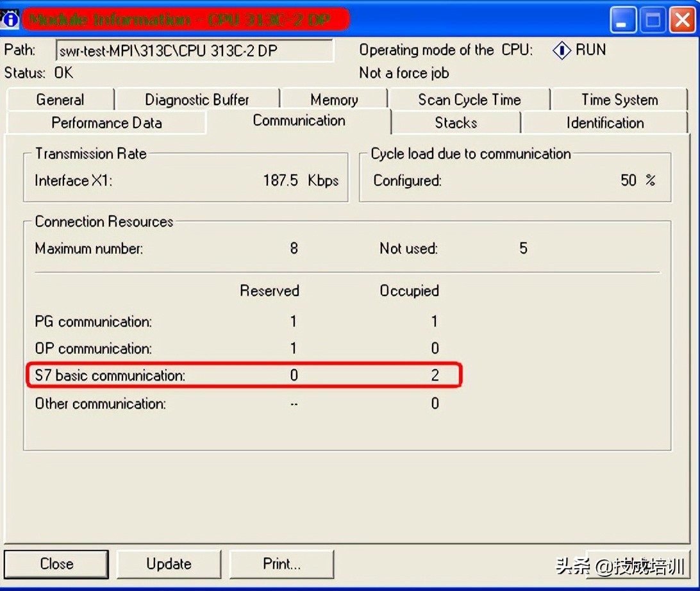This screenshot has height=591, width=700.
Task: Select the Scan Cycle Time tab
Action: click(x=469, y=99)
